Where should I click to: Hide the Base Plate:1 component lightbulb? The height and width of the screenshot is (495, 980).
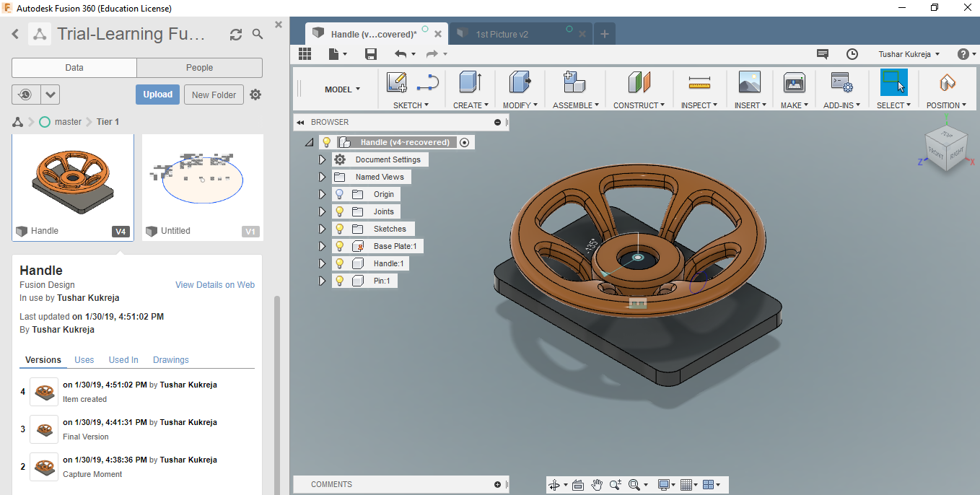pos(339,246)
